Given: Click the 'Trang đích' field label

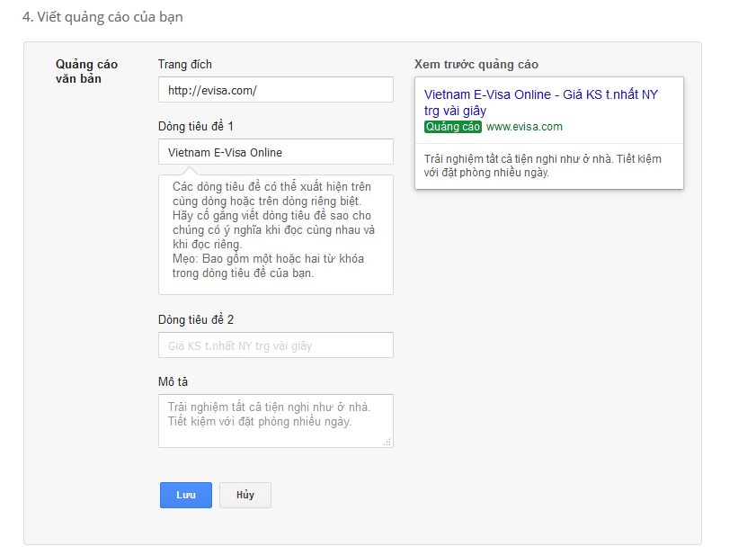Looking at the screenshot, I should click(185, 64).
